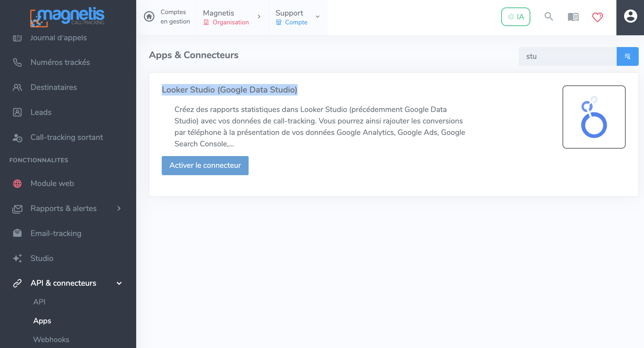Expand the Rapports & alertes submenu
644x348 pixels.
(x=119, y=208)
